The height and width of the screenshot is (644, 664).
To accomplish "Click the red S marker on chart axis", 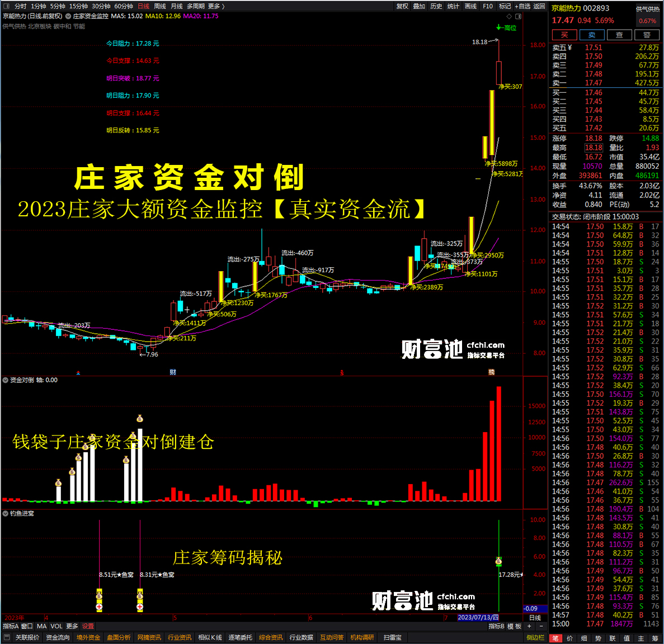I will coord(342,373).
